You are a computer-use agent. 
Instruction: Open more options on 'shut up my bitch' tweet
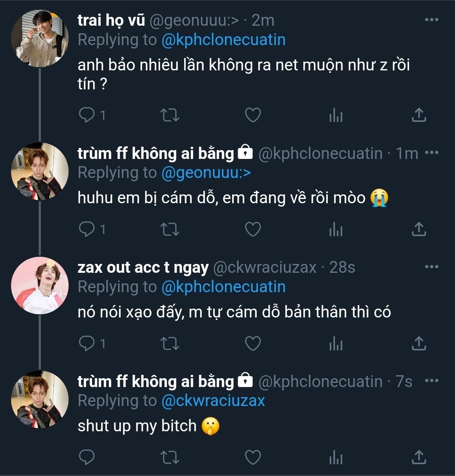[x=432, y=381]
